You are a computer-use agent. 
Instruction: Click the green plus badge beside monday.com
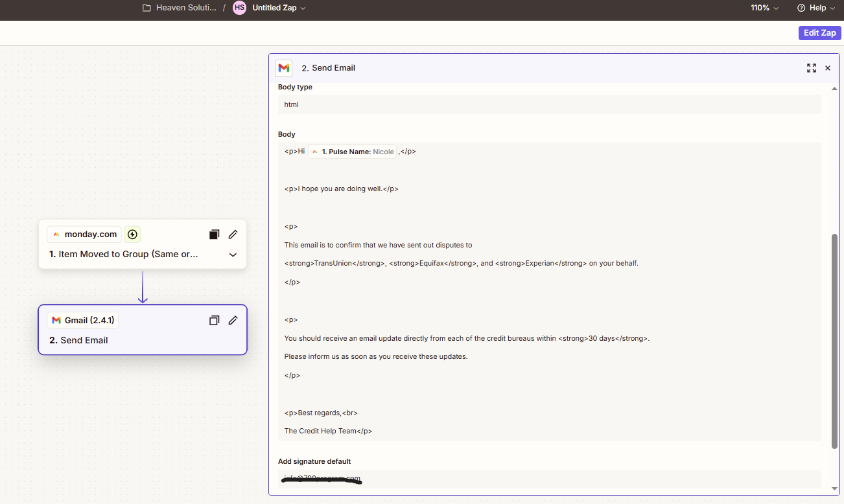[x=132, y=235]
